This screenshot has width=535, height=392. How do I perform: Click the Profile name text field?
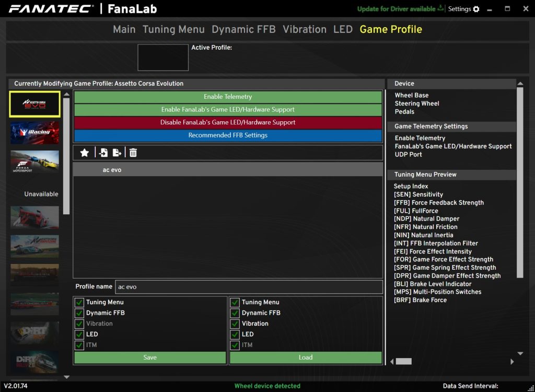point(249,287)
